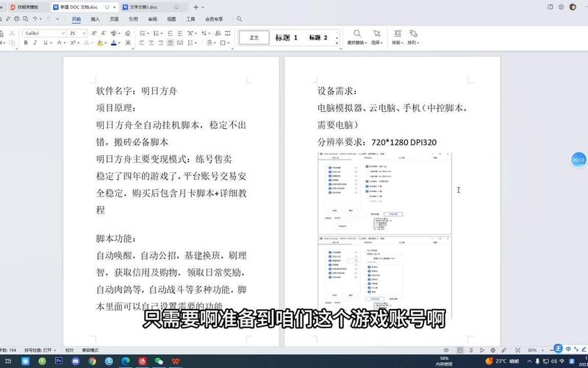Apply the 标题 1 style
Screen dimensions: 588x368
click(286, 38)
